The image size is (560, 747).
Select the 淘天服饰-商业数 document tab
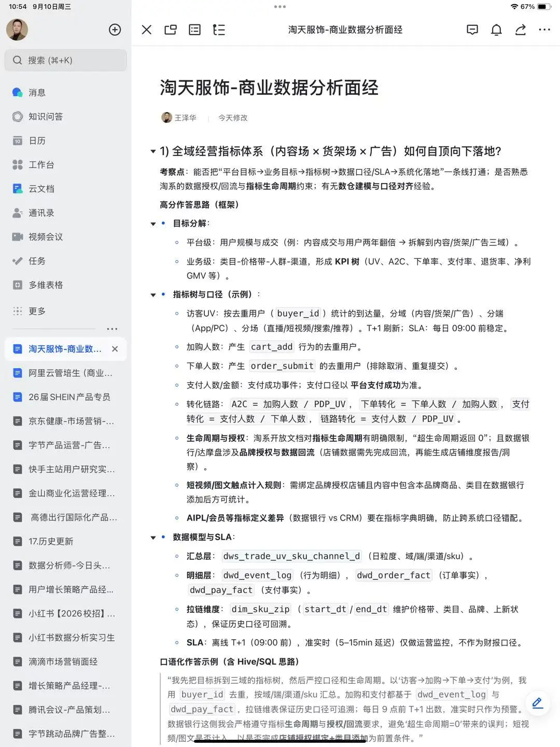click(x=65, y=349)
